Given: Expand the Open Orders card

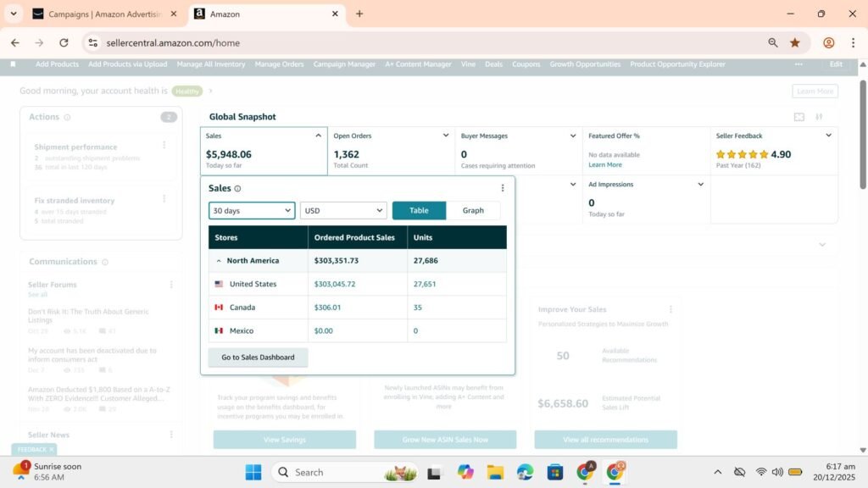Looking at the screenshot, I should click(446, 136).
